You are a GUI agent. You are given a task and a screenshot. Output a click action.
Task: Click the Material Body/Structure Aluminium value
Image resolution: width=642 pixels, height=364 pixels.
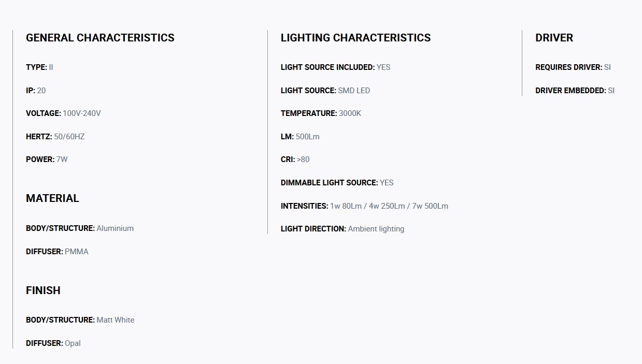pos(115,228)
